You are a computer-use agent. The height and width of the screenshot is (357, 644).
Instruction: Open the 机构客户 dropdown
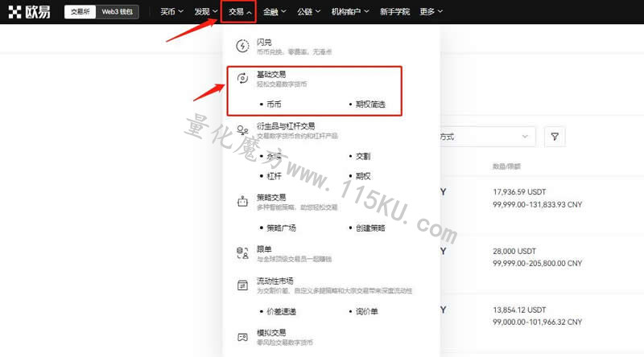tap(350, 12)
